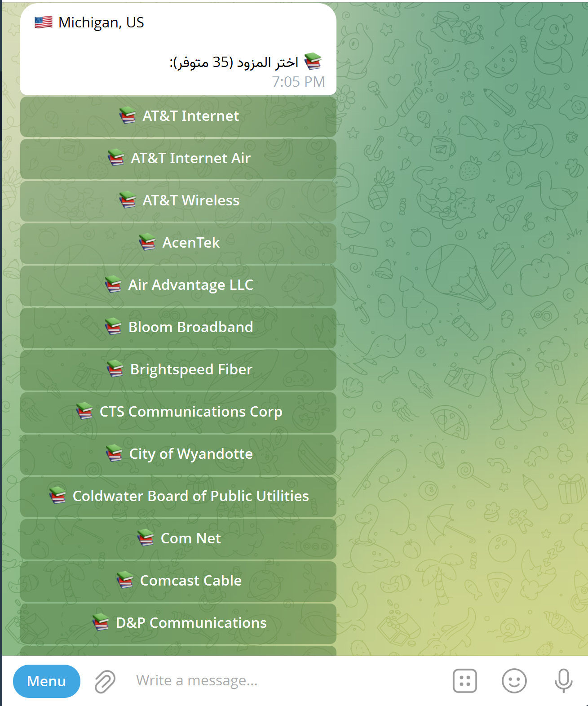Click the 7:05 PM message timestamp

tap(298, 82)
